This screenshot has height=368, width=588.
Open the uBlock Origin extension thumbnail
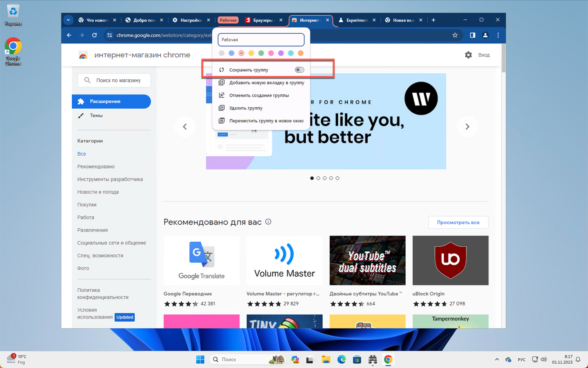point(450,261)
